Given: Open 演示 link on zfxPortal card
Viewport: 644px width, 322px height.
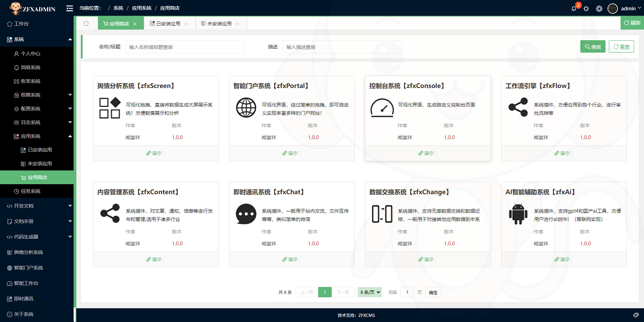Looking at the screenshot, I should click(290, 153).
